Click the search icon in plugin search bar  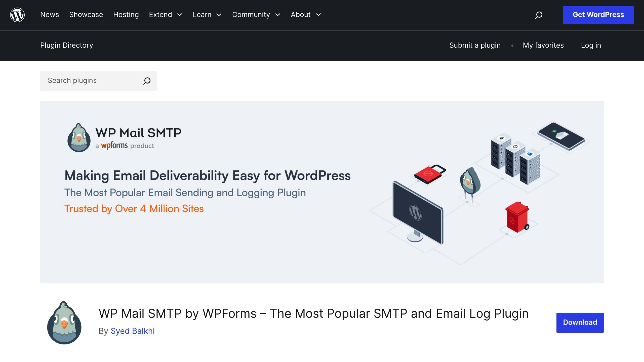coord(147,81)
